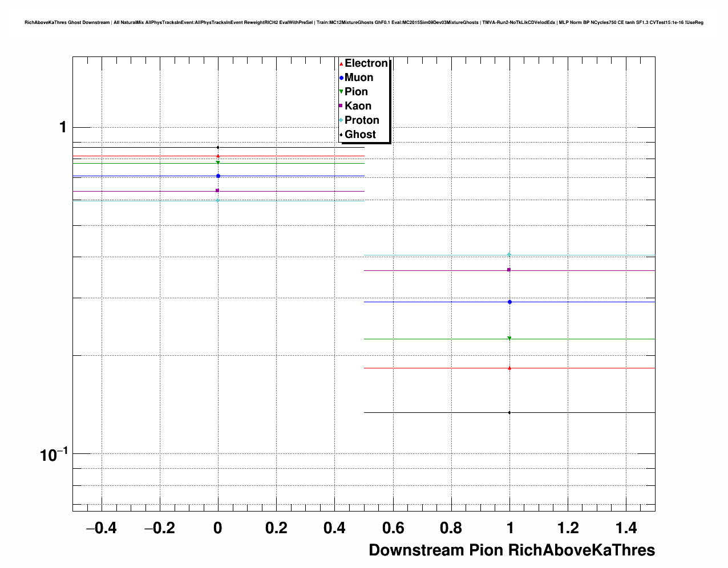The height and width of the screenshot is (568, 728).
Task: Click the 'Kaon' legend text label
Action: pos(358,106)
